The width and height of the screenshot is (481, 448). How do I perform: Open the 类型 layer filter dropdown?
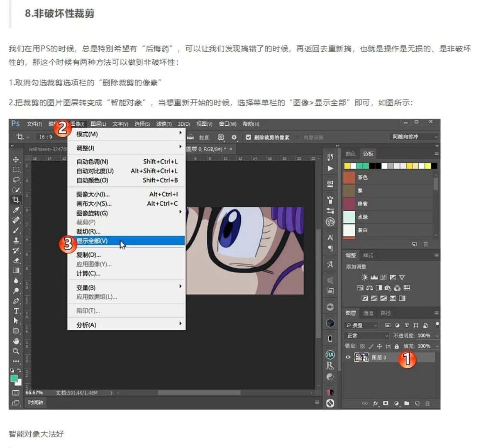(361, 325)
